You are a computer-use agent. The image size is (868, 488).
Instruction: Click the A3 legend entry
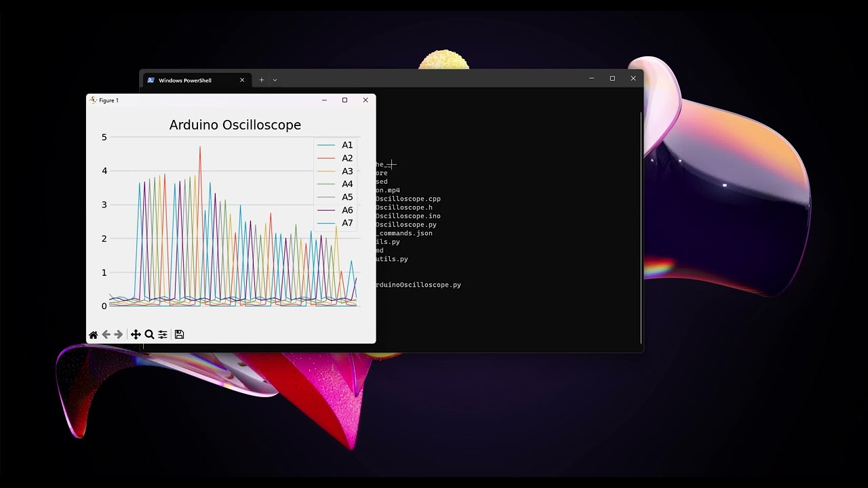coord(335,171)
